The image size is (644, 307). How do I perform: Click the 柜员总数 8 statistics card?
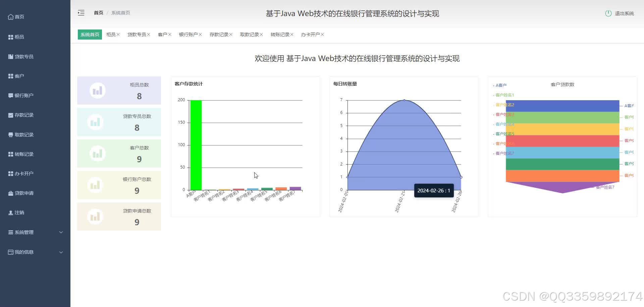119,90
